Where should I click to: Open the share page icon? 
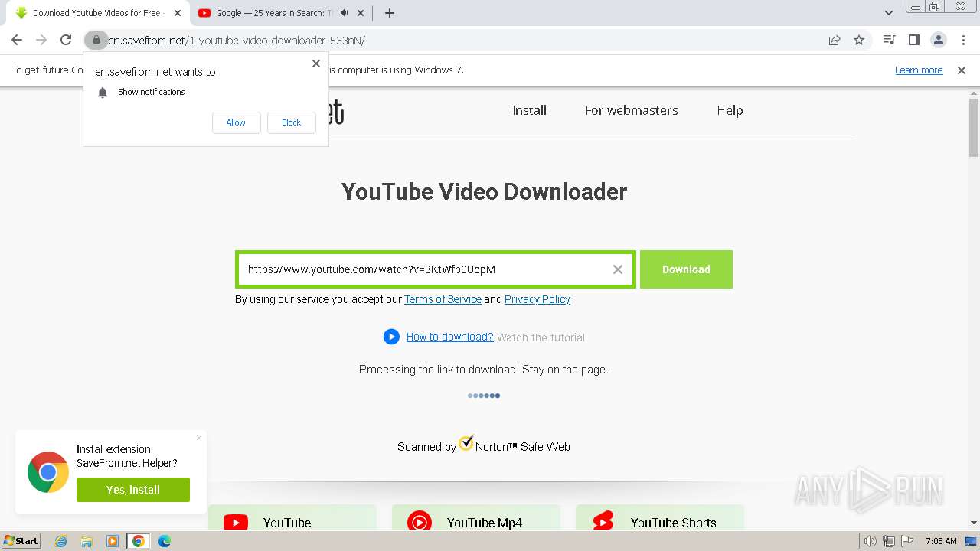click(835, 40)
